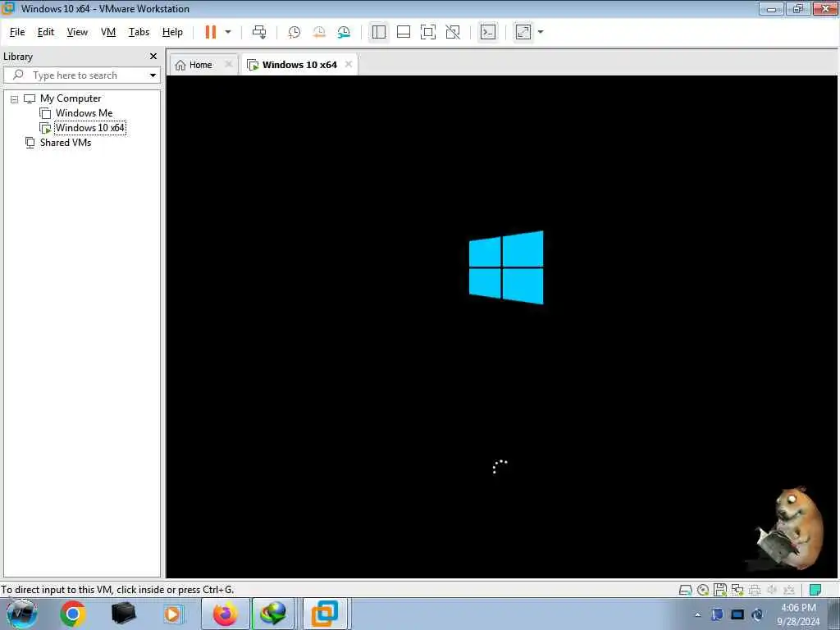Open the VM menu
Screen dimensions: 840x630
pos(108,32)
